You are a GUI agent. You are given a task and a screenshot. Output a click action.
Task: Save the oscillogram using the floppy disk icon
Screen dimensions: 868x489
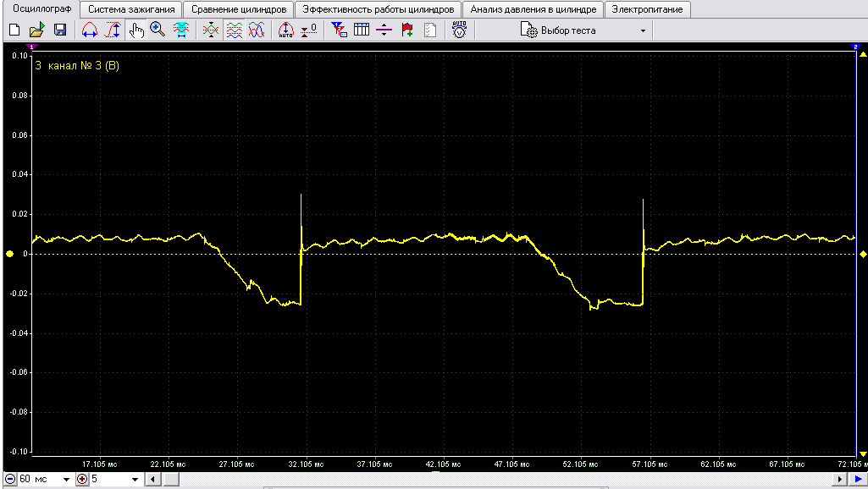(60, 30)
